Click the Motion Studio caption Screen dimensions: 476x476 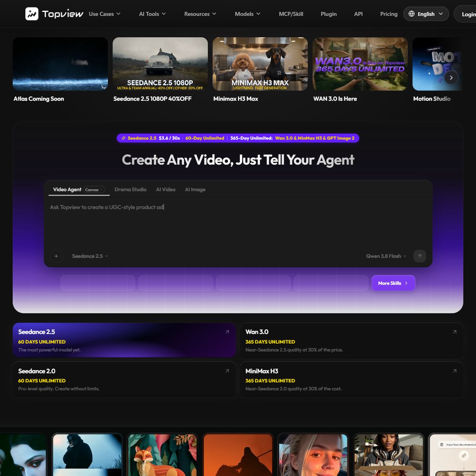pos(432,99)
